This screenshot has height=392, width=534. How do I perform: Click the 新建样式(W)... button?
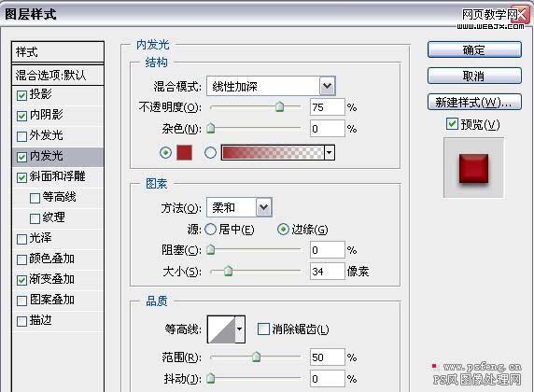pos(474,102)
